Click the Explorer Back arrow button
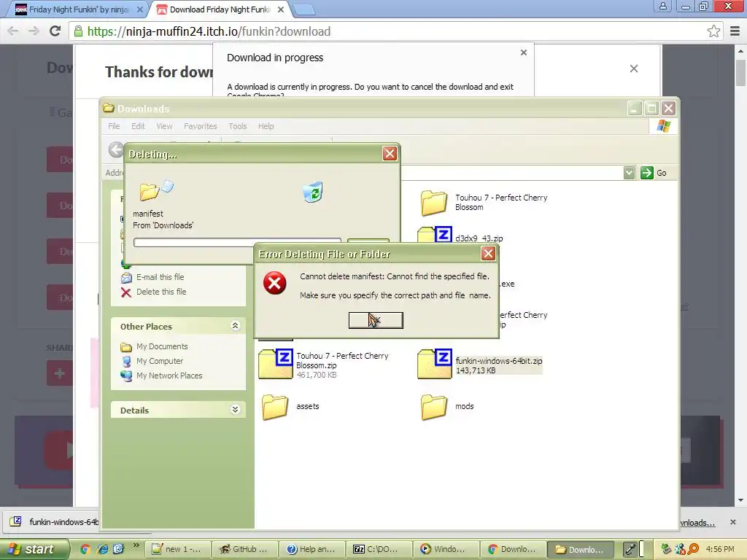This screenshot has width=747, height=560. click(116, 149)
